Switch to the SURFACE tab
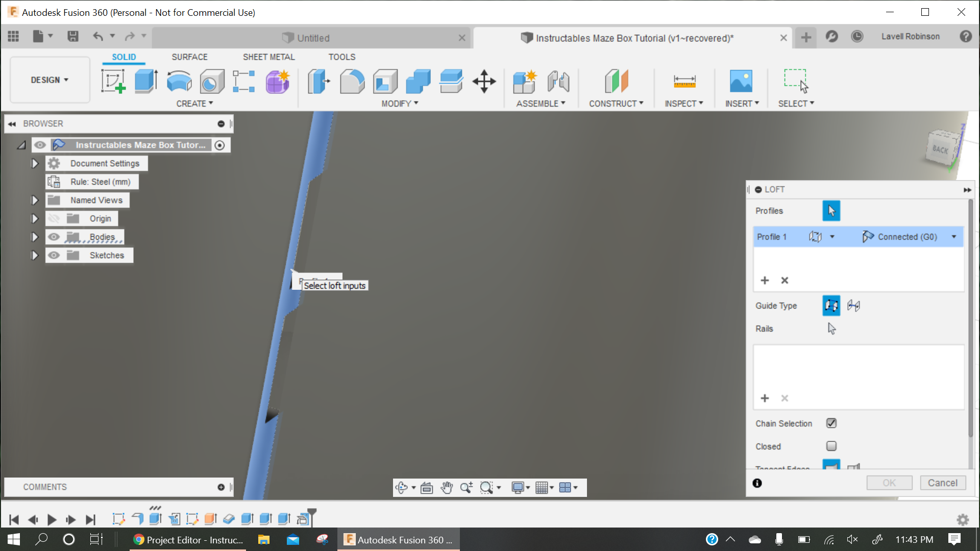 (x=189, y=57)
